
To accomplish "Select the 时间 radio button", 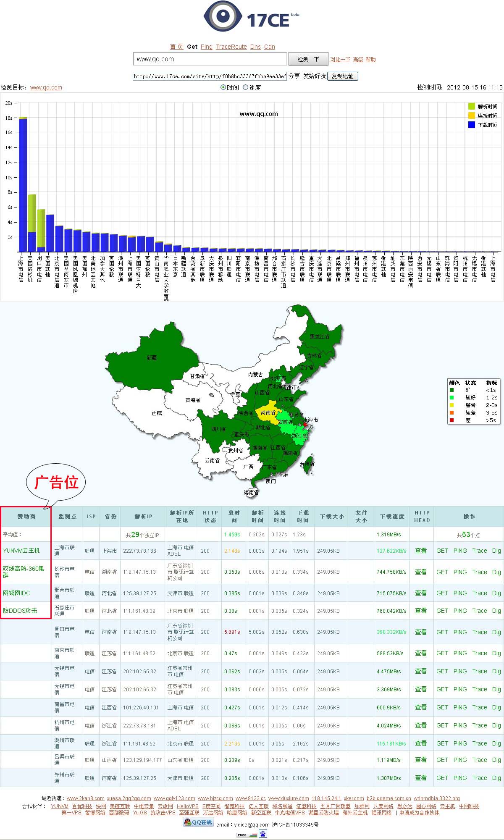I will point(223,87).
